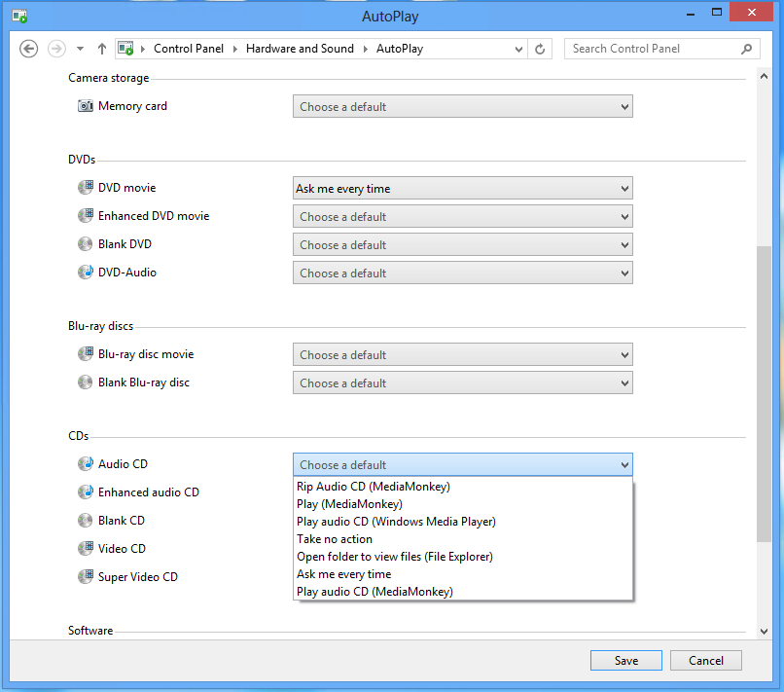784x692 pixels.
Task: Expand the DVD movie action dropdown
Action: coord(462,189)
